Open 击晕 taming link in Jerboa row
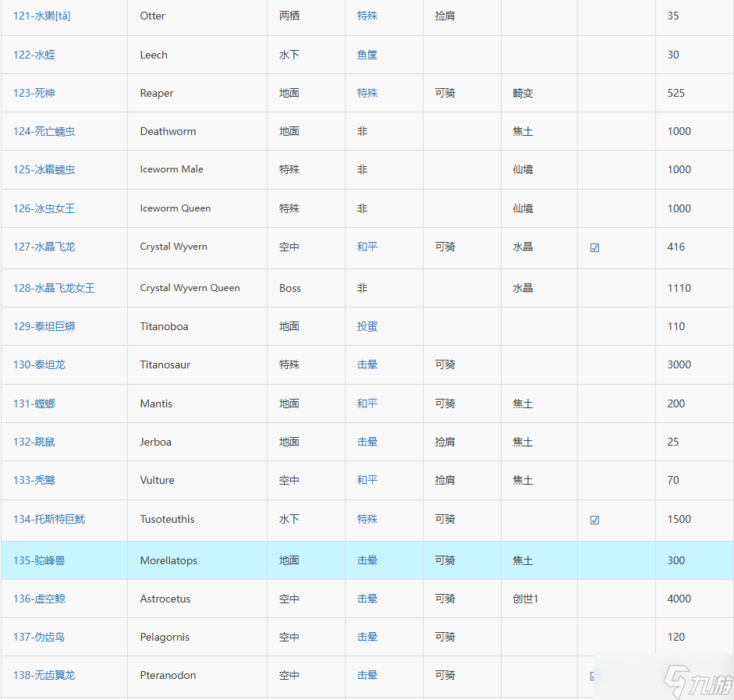This screenshot has height=700, width=734. pyautogui.click(x=367, y=442)
